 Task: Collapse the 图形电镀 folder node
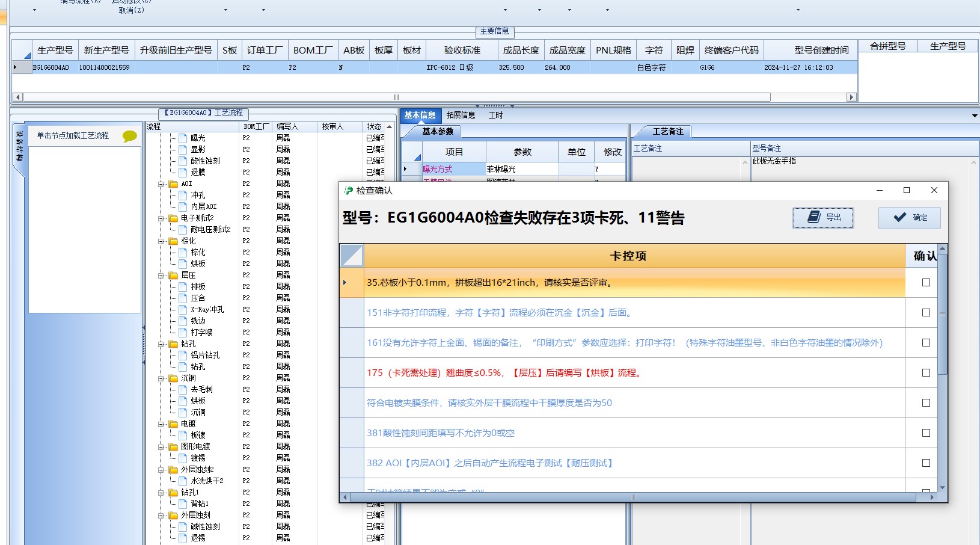pyautogui.click(x=161, y=447)
